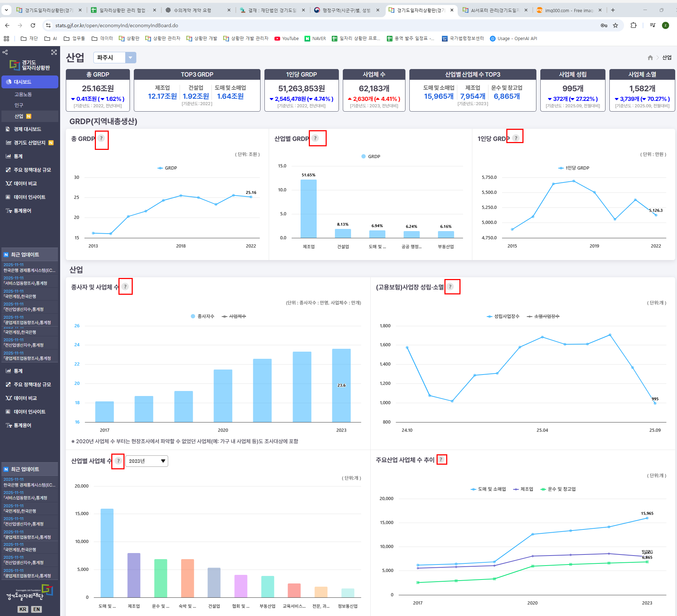Switch to AI서포터 관리 browser tab

tap(494, 10)
